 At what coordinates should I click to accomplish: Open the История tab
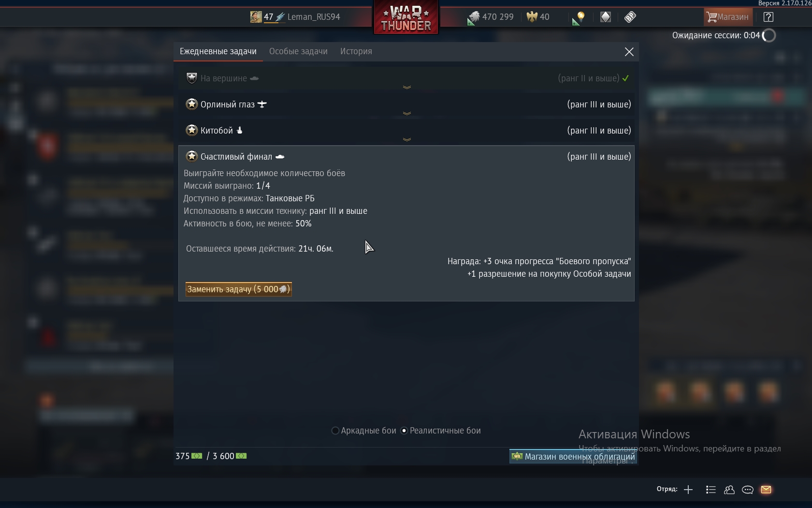pos(356,51)
